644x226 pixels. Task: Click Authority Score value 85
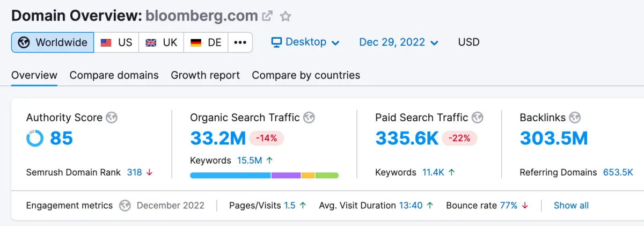point(61,138)
